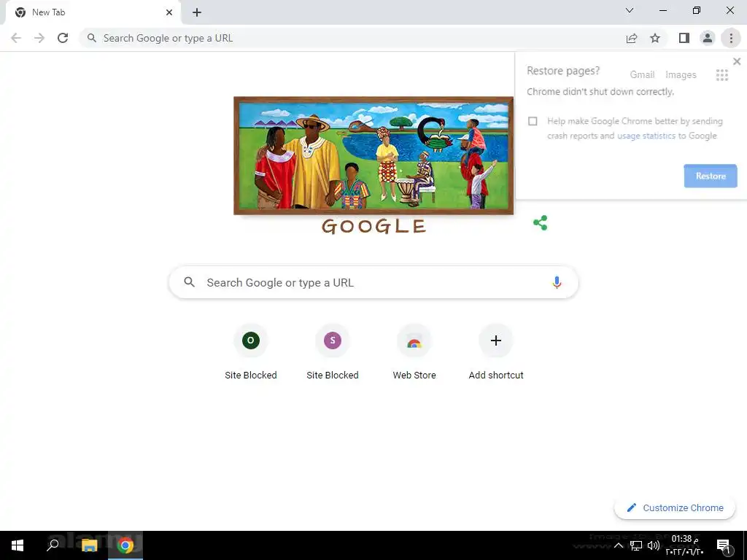
Task: Open the taskbar clock and date
Action: (x=684, y=545)
